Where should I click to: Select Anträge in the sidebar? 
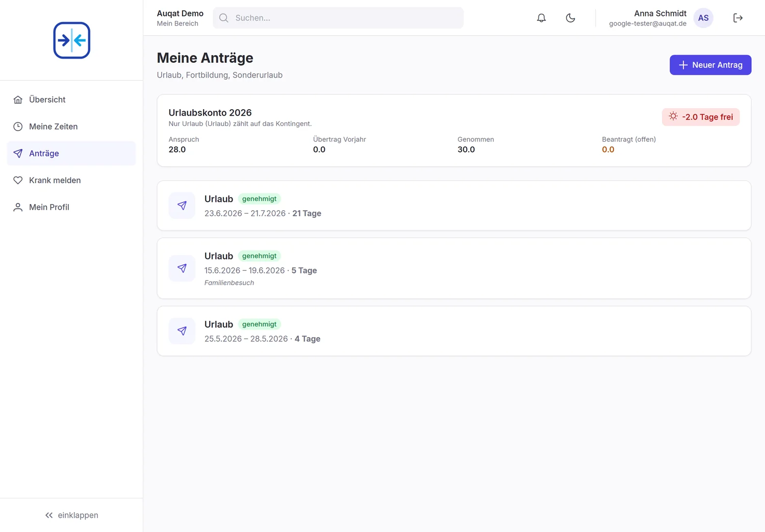click(71, 154)
